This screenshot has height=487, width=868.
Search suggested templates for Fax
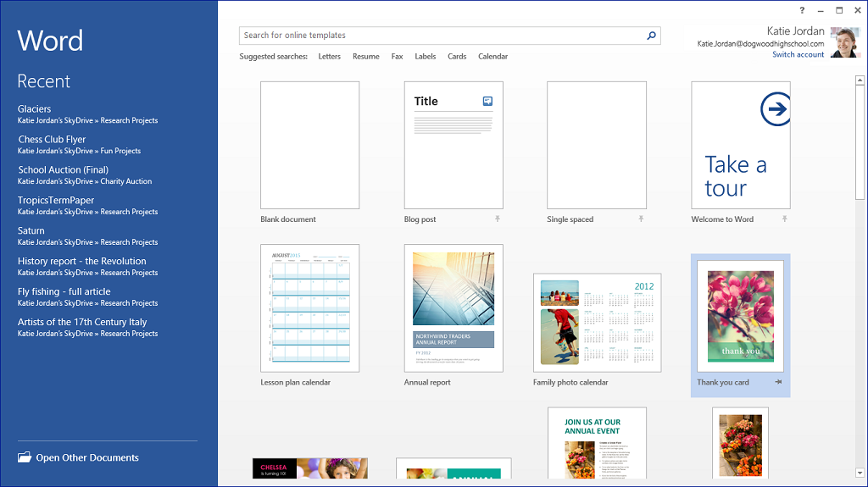(397, 57)
